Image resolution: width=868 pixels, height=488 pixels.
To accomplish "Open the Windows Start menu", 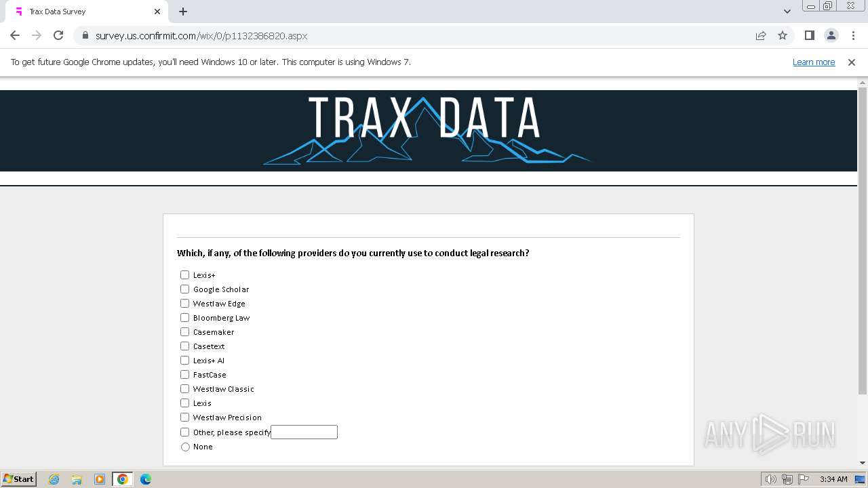I will [18, 479].
